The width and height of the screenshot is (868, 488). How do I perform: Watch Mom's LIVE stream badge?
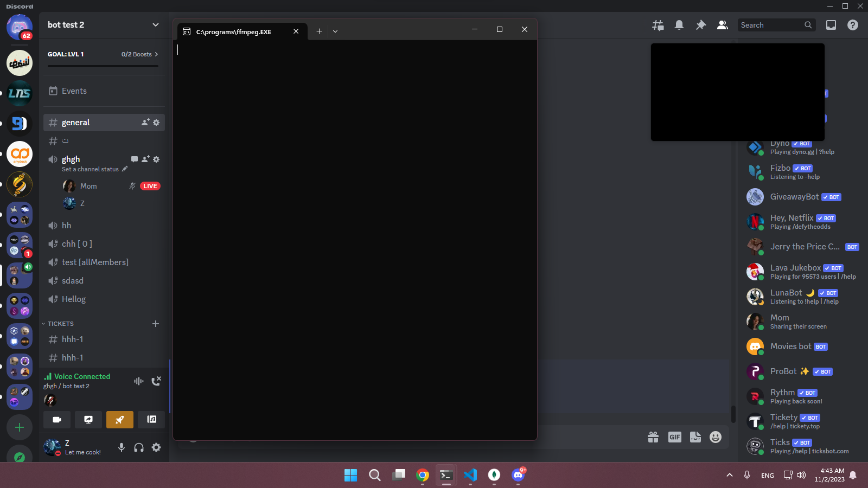point(150,186)
